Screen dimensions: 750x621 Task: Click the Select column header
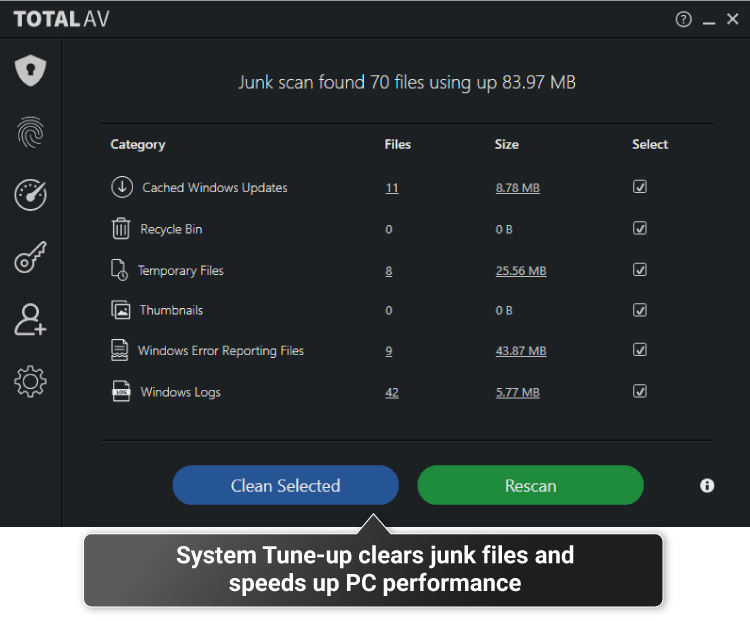650,144
